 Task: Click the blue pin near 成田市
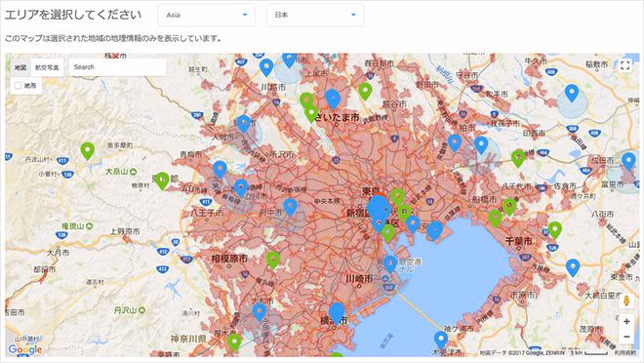tap(628, 161)
